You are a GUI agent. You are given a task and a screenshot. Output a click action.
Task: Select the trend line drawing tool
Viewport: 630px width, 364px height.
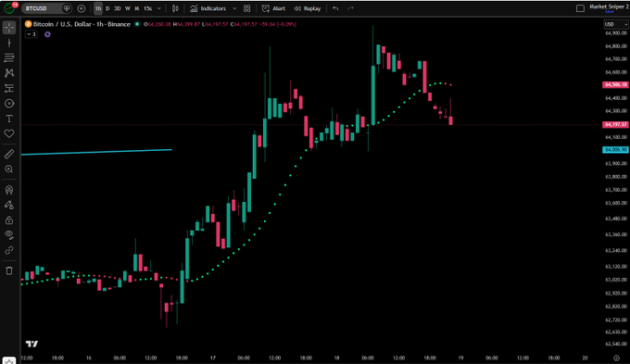(x=9, y=43)
